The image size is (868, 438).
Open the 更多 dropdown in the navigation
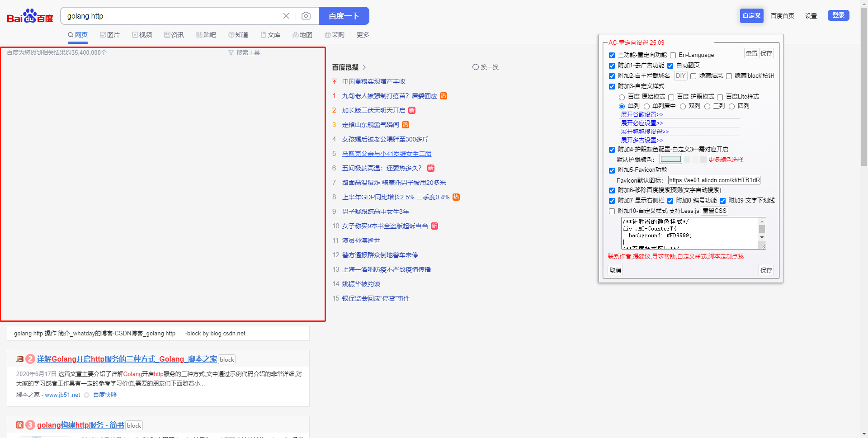click(363, 34)
